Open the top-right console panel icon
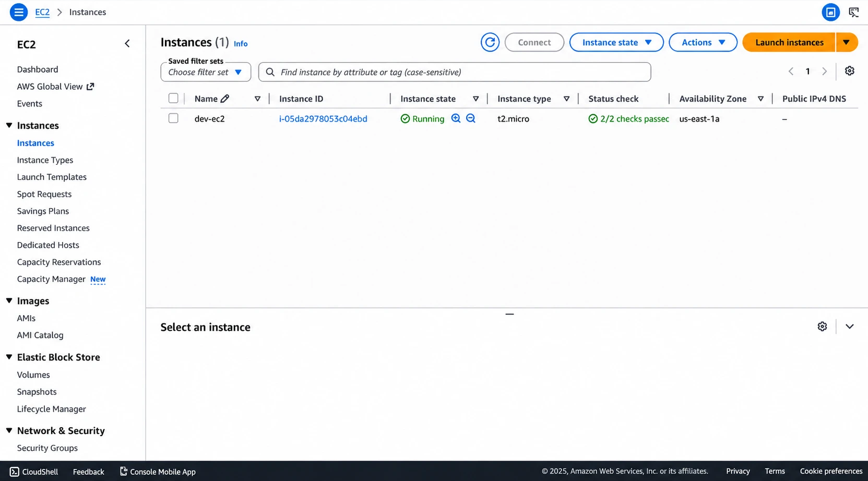 pos(830,12)
